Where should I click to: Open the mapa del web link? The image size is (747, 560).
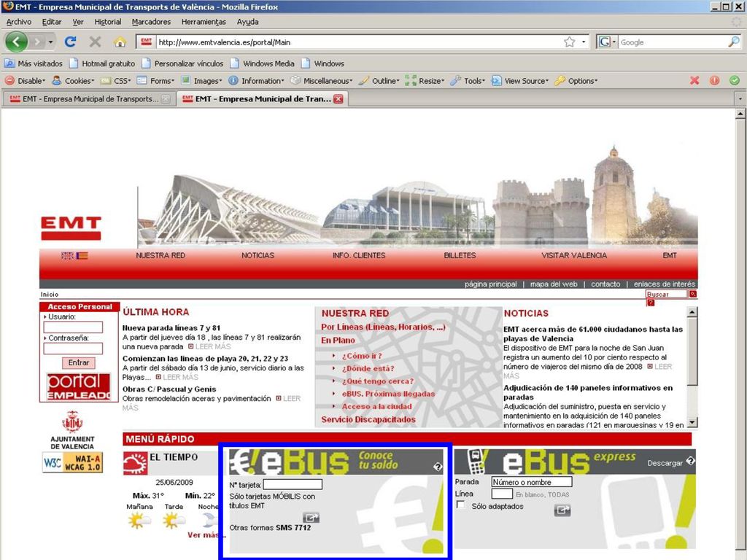pos(554,284)
